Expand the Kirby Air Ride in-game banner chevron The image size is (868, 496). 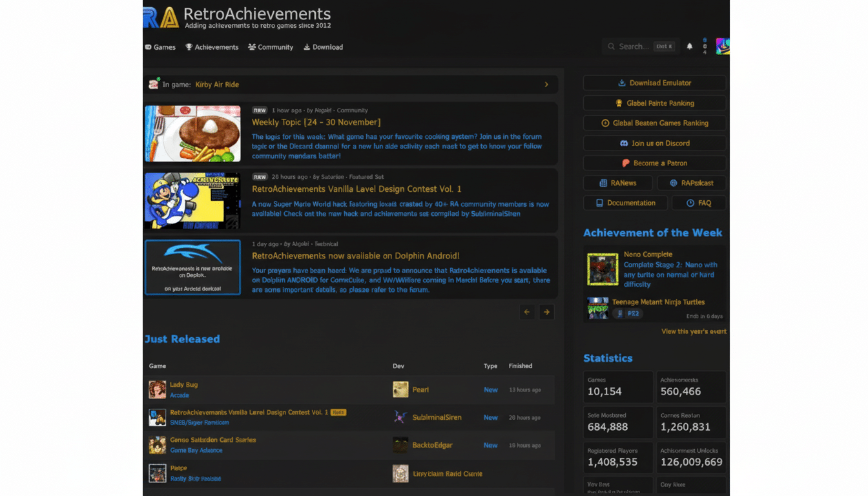[x=546, y=84]
